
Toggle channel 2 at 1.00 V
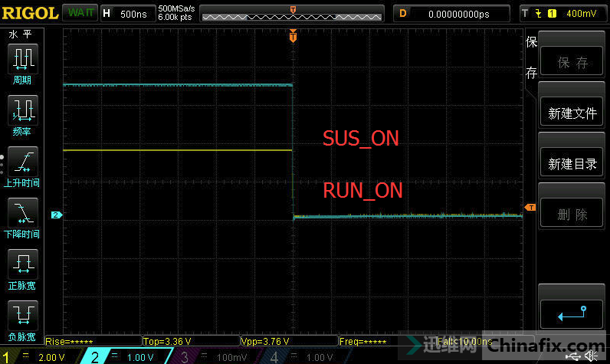click(126, 357)
